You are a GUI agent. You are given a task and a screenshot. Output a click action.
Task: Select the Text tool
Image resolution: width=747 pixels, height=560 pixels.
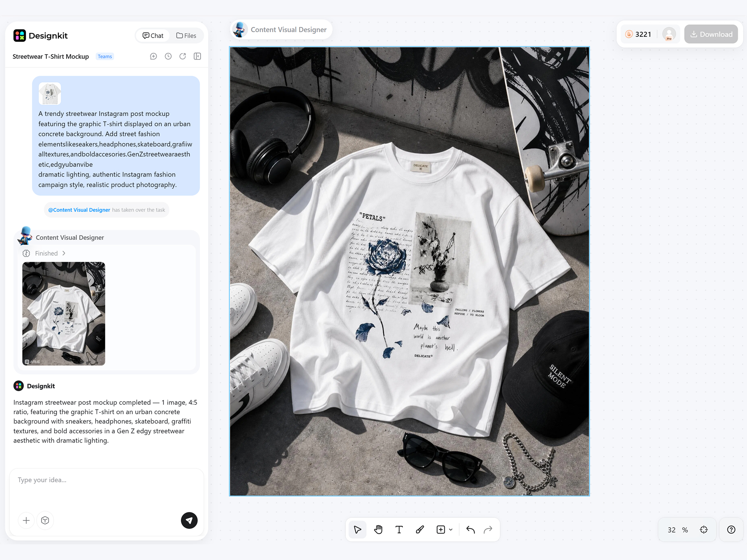point(399,530)
